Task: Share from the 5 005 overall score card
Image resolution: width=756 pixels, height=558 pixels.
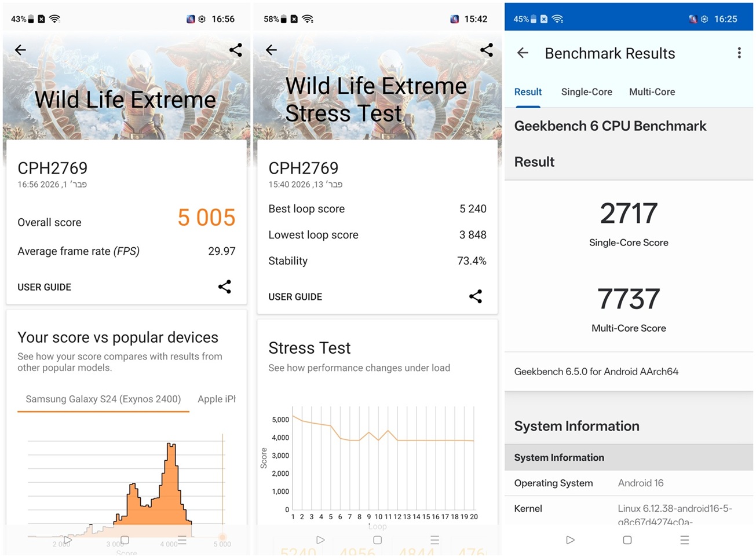Action: pyautogui.click(x=225, y=287)
